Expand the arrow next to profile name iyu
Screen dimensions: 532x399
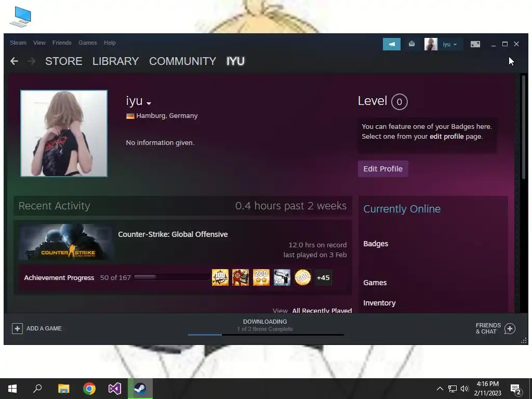[149, 103]
